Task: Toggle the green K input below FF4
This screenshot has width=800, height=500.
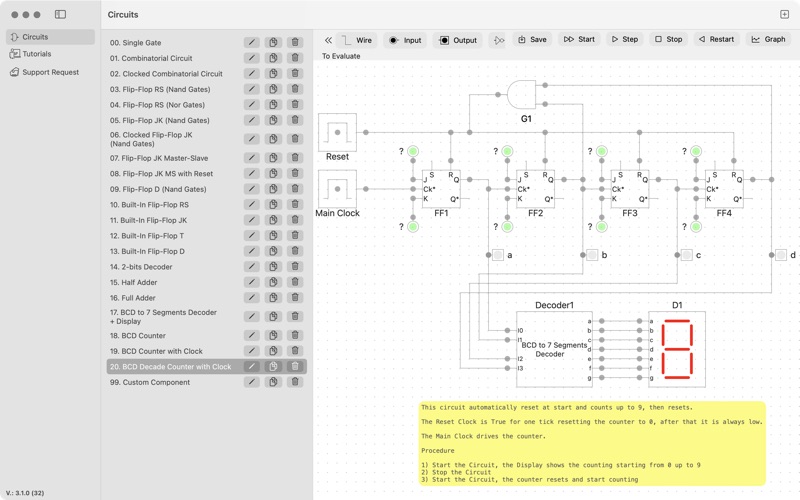Action: (696, 227)
